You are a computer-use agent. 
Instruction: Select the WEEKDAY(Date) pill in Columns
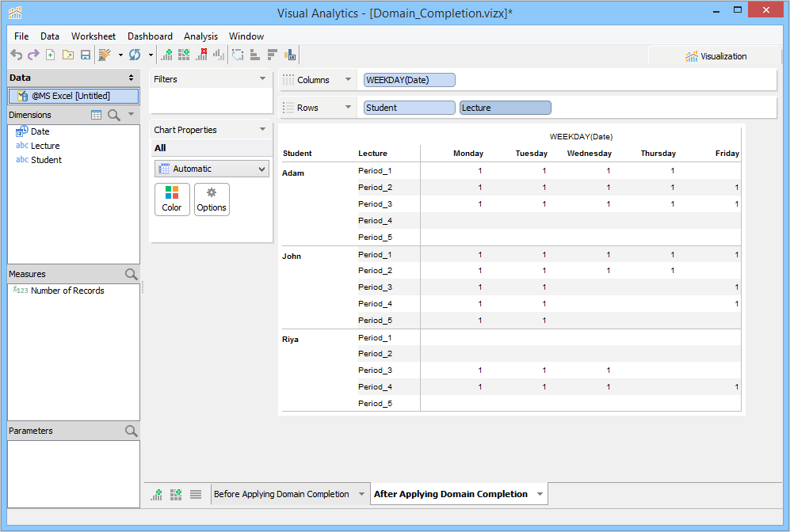(409, 80)
